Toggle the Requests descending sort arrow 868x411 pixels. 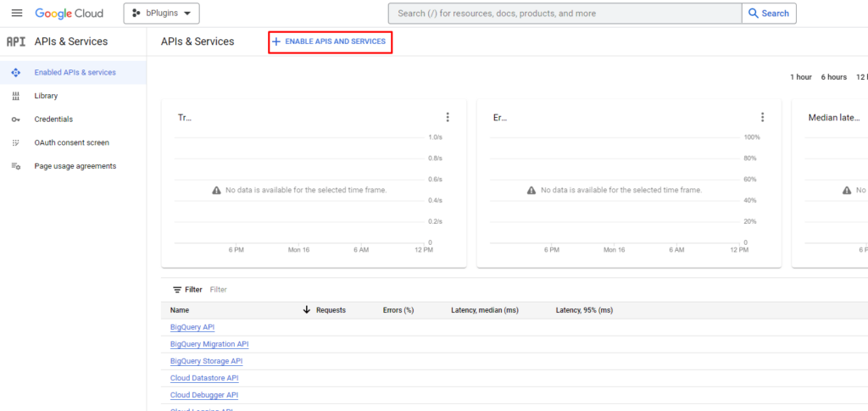[307, 310]
